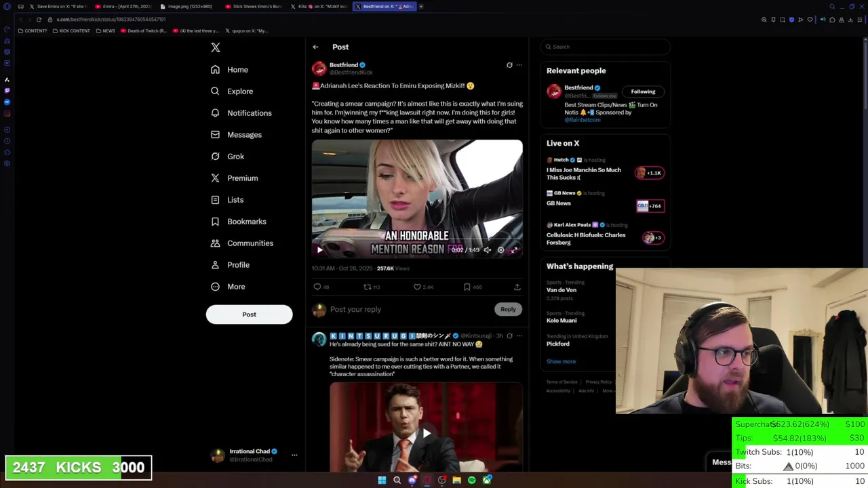
Task: Switch to Save Emiru on X tab
Action: pos(58,7)
